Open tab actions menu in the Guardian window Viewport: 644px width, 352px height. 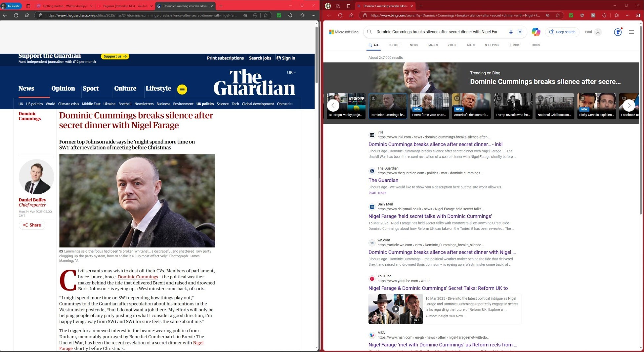click(28, 6)
